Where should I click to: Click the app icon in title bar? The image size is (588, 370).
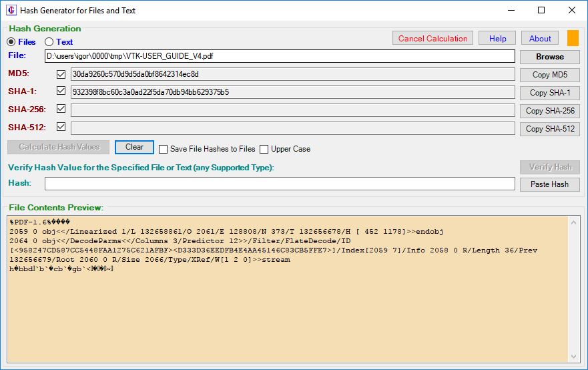click(11, 10)
